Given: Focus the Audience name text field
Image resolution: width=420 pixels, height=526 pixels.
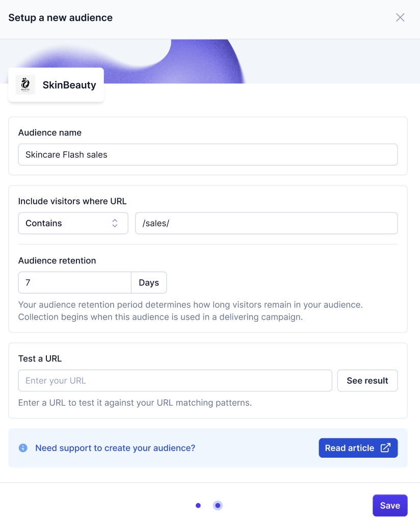Looking at the screenshot, I should point(208,154).
